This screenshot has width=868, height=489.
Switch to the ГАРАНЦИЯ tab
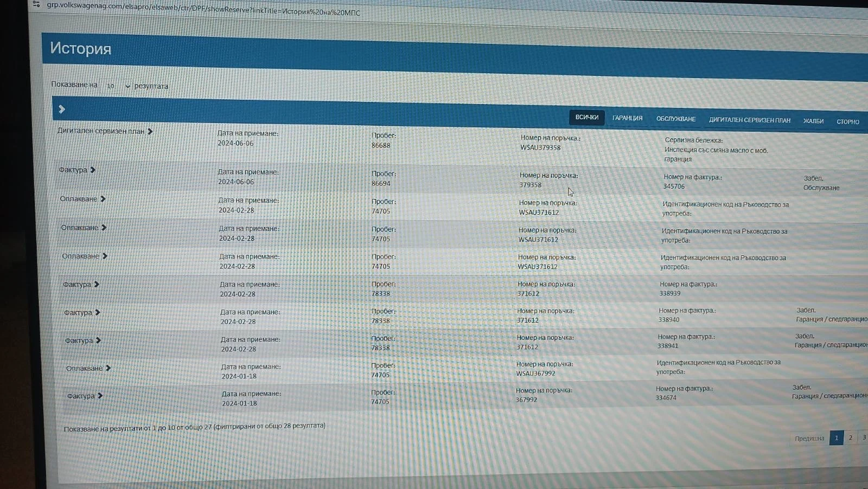[627, 118]
